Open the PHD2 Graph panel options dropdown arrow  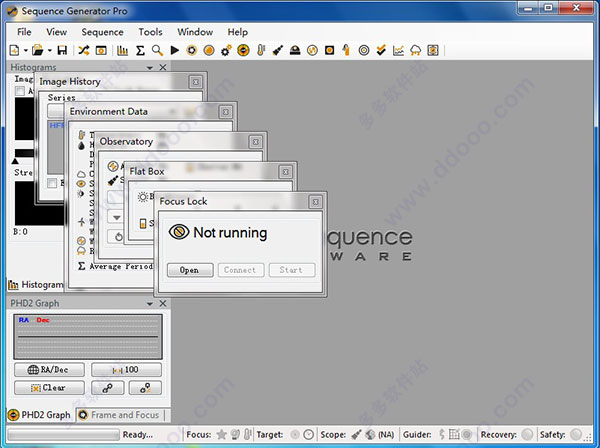coord(150,304)
